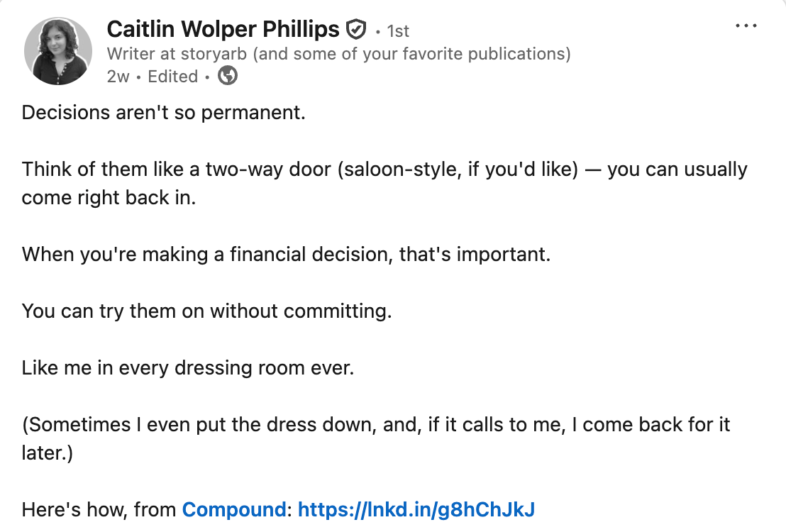Click the word "later.)" ending the parenthetical

48,453
